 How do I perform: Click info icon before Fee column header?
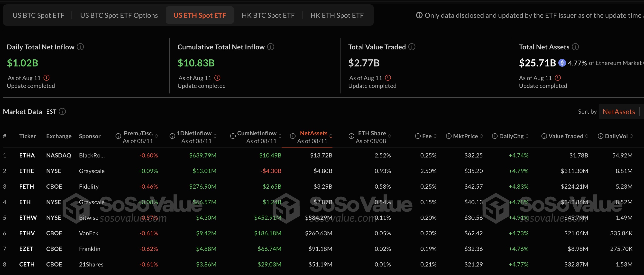click(418, 136)
